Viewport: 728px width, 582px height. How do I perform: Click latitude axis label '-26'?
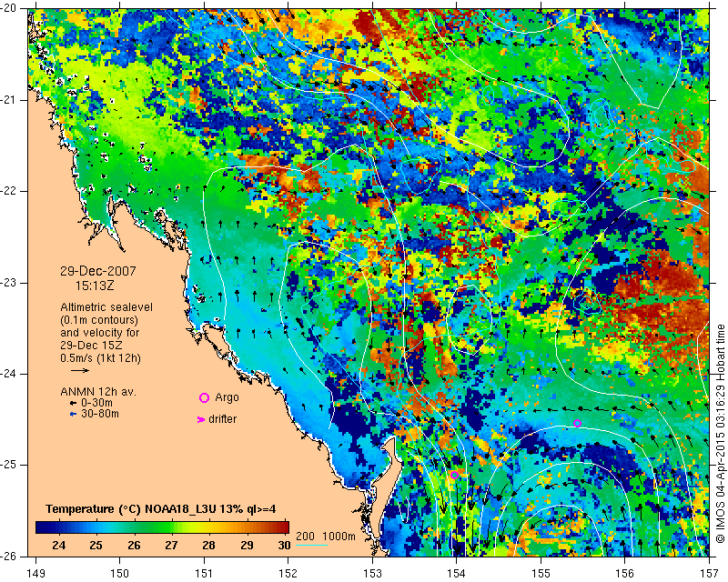coord(9,556)
